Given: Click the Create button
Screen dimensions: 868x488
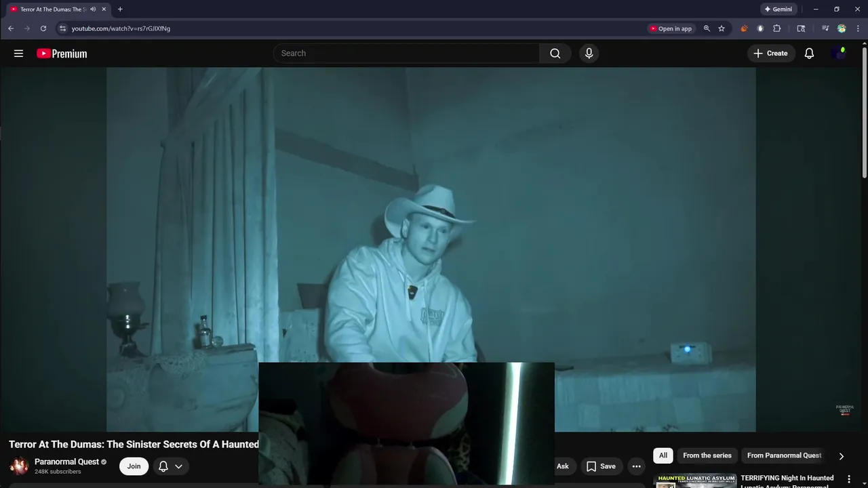Looking at the screenshot, I should coord(770,54).
